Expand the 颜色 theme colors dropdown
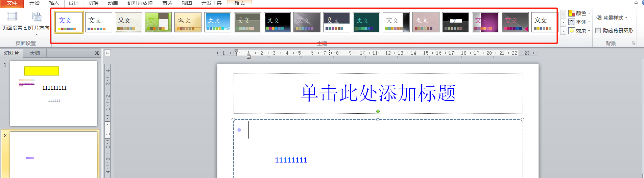Image resolution: width=644 pixels, height=178 pixels. [x=579, y=13]
